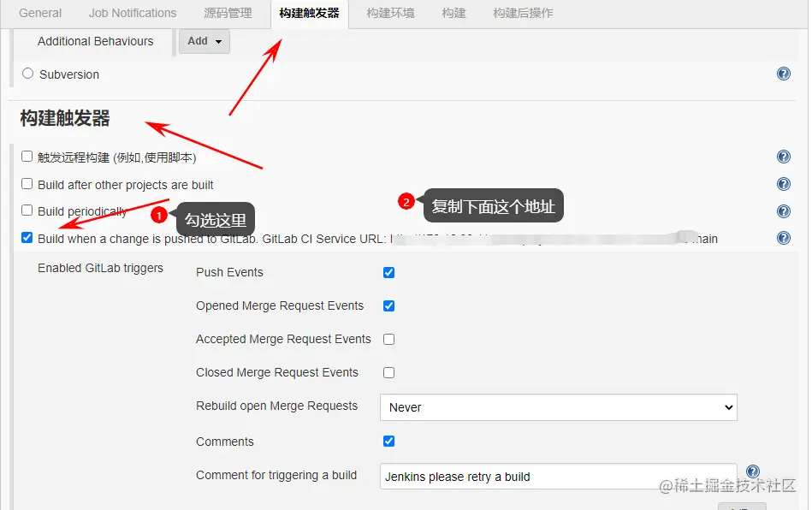Open help for Build periodically
812x510 pixels.
click(784, 211)
